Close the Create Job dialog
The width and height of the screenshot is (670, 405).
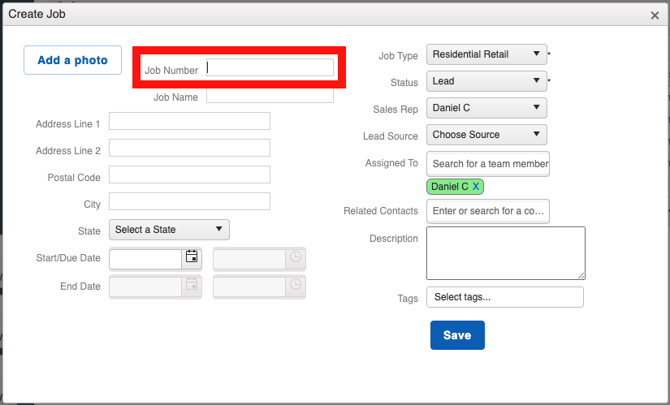tap(655, 15)
